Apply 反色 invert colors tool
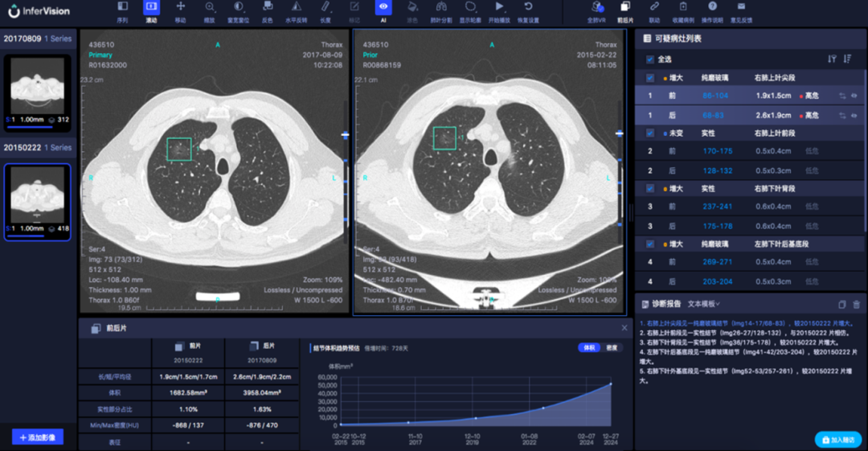Screen dimensions: 868x451 (x=268, y=11)
